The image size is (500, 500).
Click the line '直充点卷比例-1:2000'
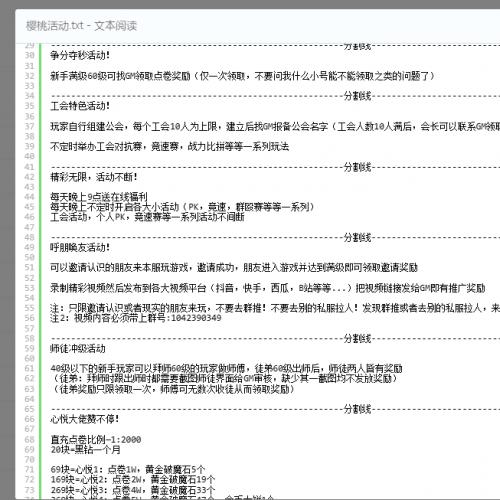coord(96,439)
